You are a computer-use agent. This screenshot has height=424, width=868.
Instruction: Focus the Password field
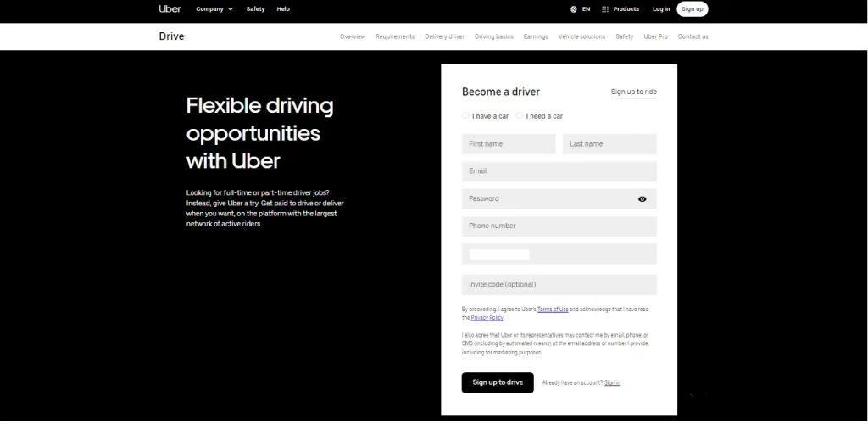coord(559,198)
